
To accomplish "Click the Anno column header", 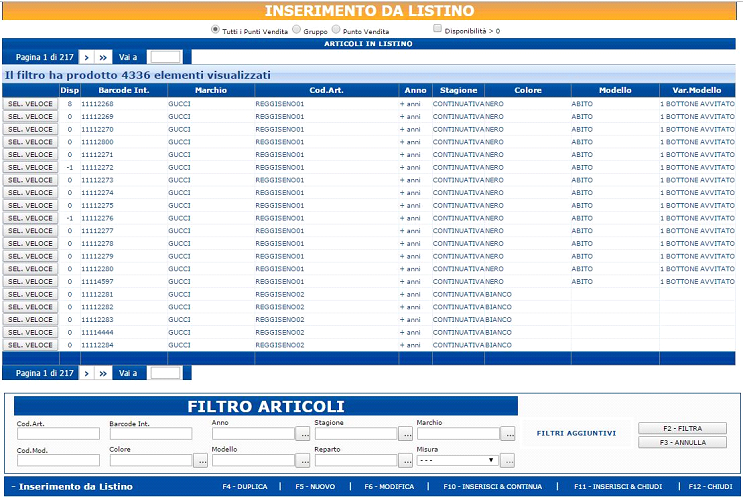I will click(416, 90).
